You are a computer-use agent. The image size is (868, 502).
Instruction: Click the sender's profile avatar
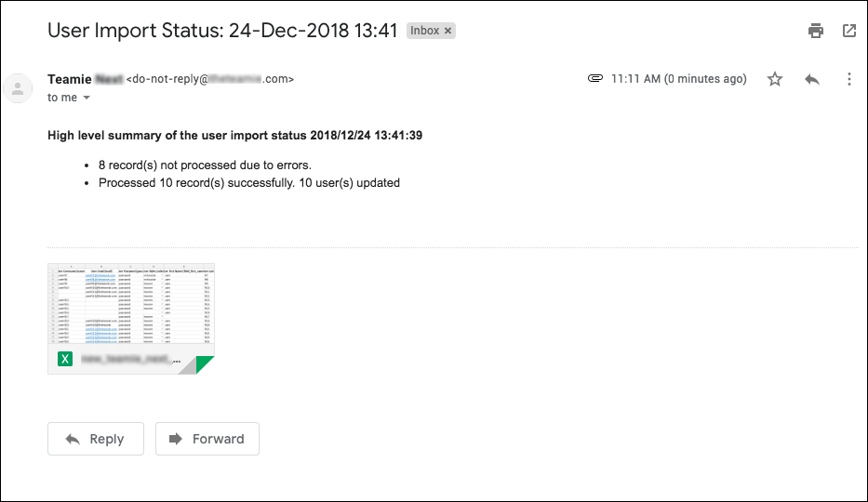click(18, 88)
